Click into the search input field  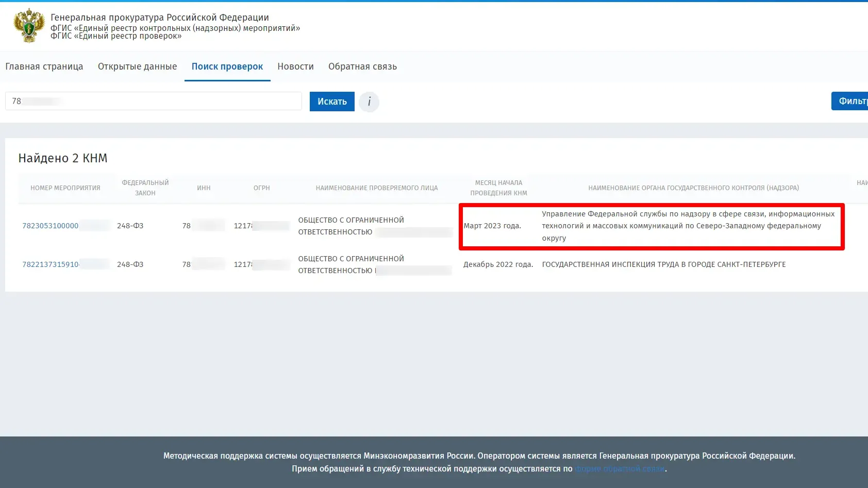coord(154,101)
